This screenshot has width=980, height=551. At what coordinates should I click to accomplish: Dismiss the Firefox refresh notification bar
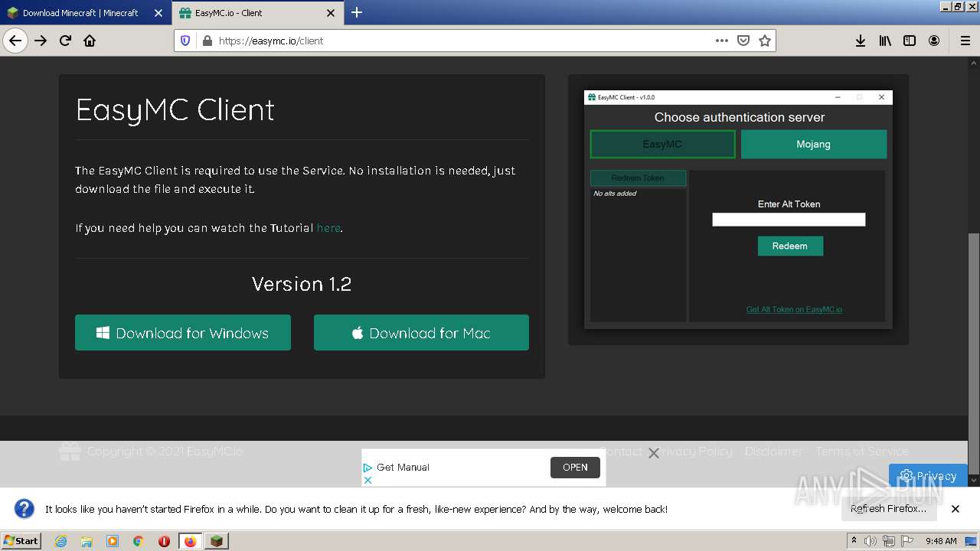(955, 509)
